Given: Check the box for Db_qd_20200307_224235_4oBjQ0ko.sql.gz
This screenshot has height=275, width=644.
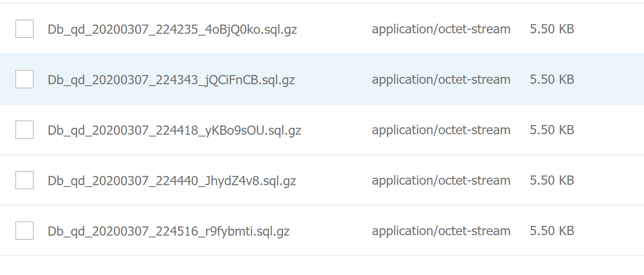Looking at the screenshot, I should (x=25, y=29).
